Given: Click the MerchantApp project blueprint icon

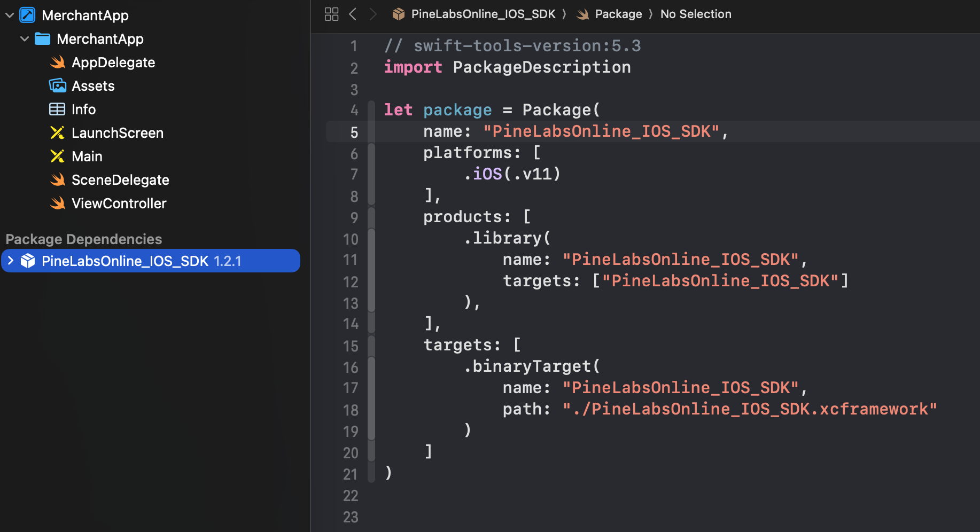Looking at the screenshot, I should pyautogui.click(x=27, y=15).
